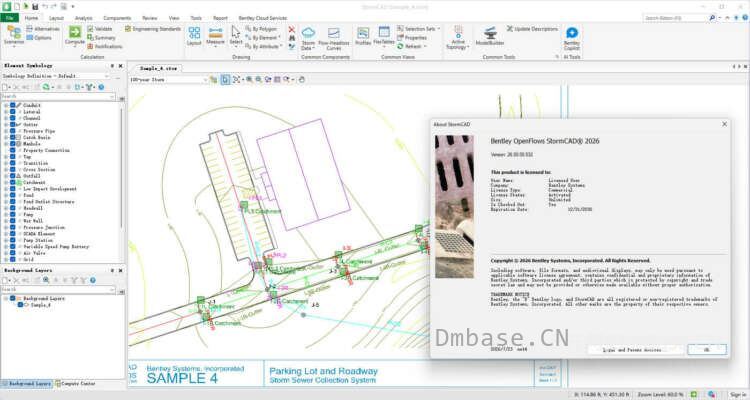Click OK in the About StormCAD dialog
750x400 pixels.
click(707, 350)
